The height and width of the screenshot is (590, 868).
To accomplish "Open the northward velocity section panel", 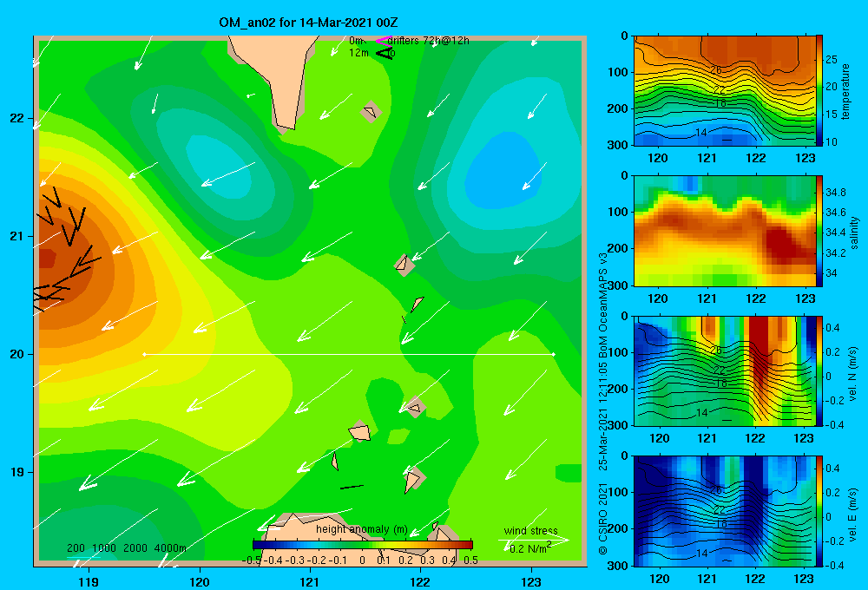I will 725,370.
